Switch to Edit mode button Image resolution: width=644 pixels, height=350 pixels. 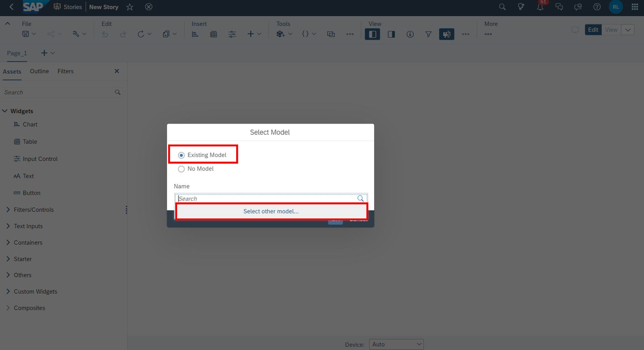593,30
